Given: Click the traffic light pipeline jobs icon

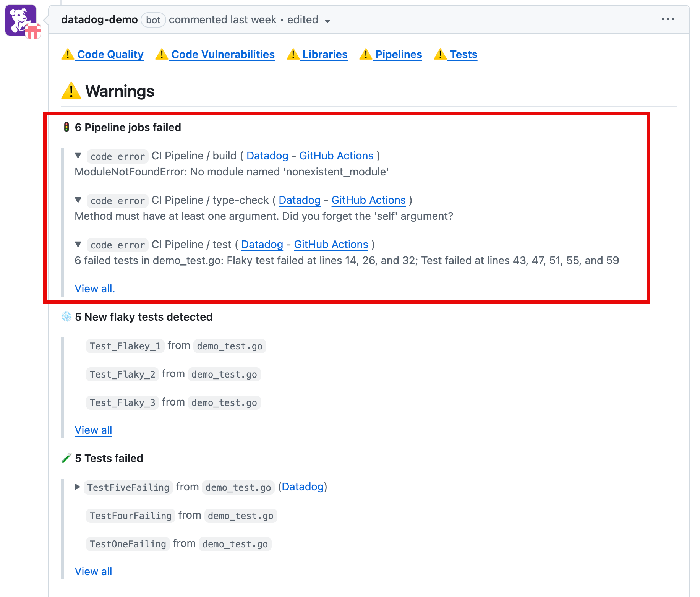Looking at the screenshot, I should click(x=66, y=127).
